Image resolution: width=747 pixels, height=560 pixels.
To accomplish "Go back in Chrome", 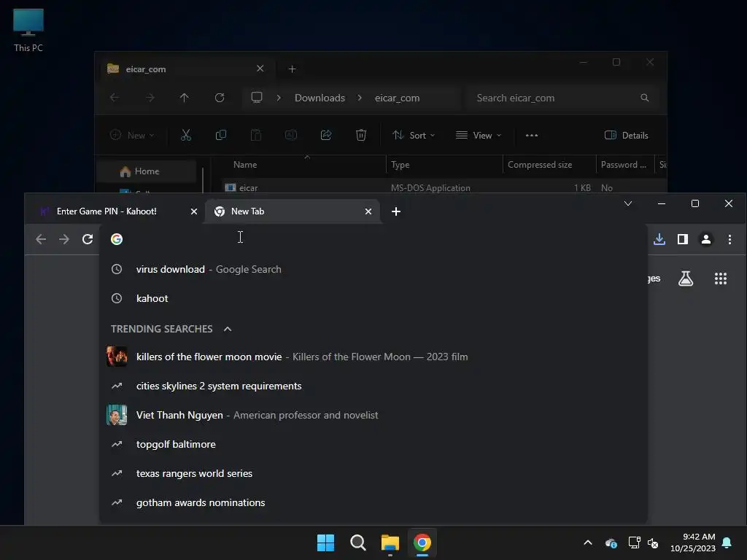I will pyautogui.click(x=41, y=239).
